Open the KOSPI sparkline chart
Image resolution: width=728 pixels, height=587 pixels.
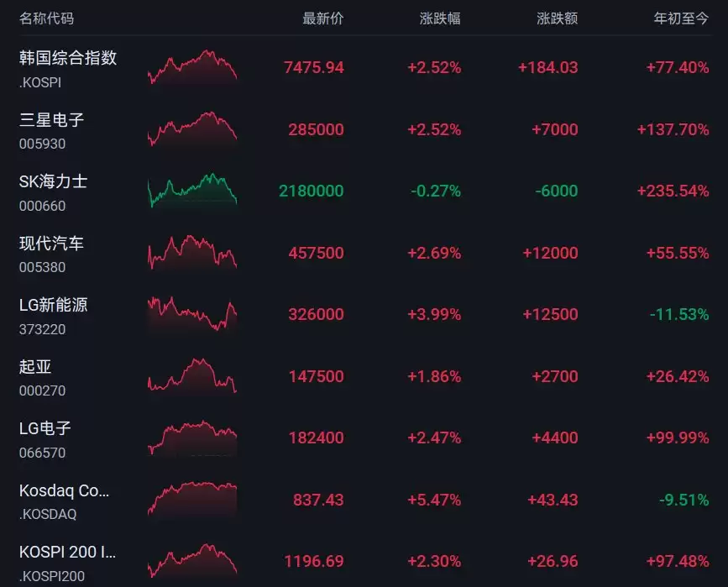pyautogui.click(x=192, y=67)
